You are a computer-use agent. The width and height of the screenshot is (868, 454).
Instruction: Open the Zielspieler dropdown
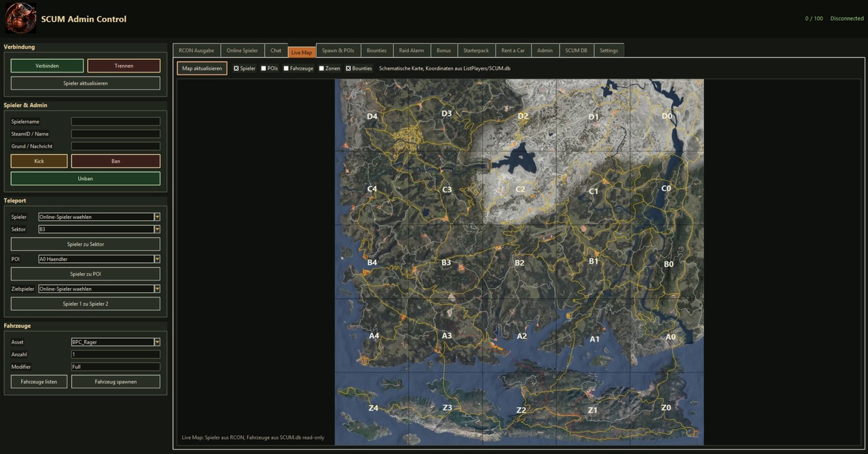[x=99, y=289]
